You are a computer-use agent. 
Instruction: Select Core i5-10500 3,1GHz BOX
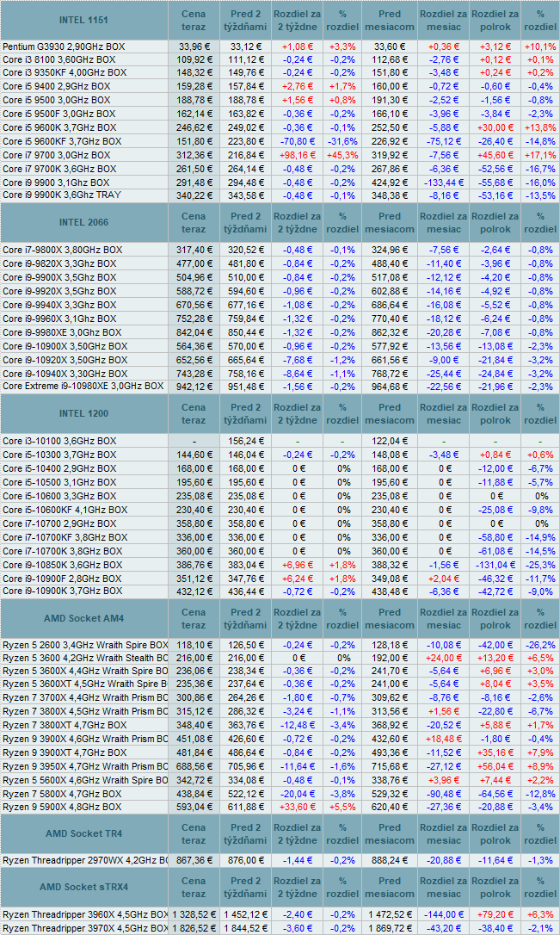(x=59, y=482)
